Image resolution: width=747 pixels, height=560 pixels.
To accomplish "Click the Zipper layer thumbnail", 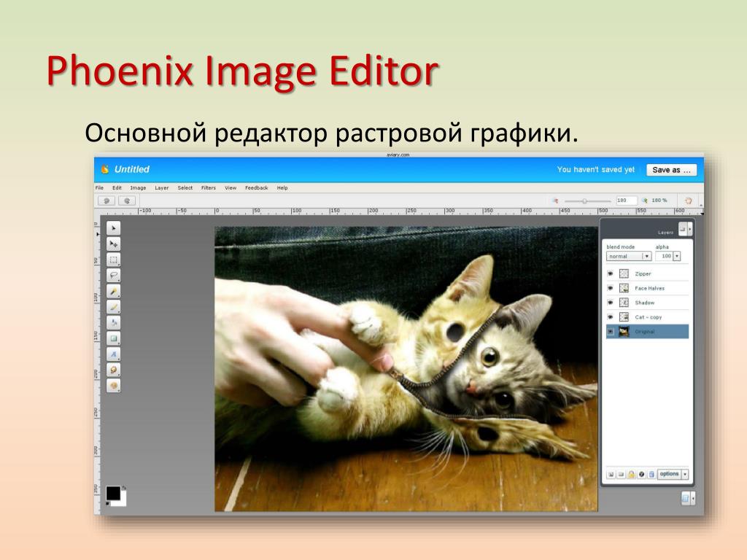I will coord(624,274).
